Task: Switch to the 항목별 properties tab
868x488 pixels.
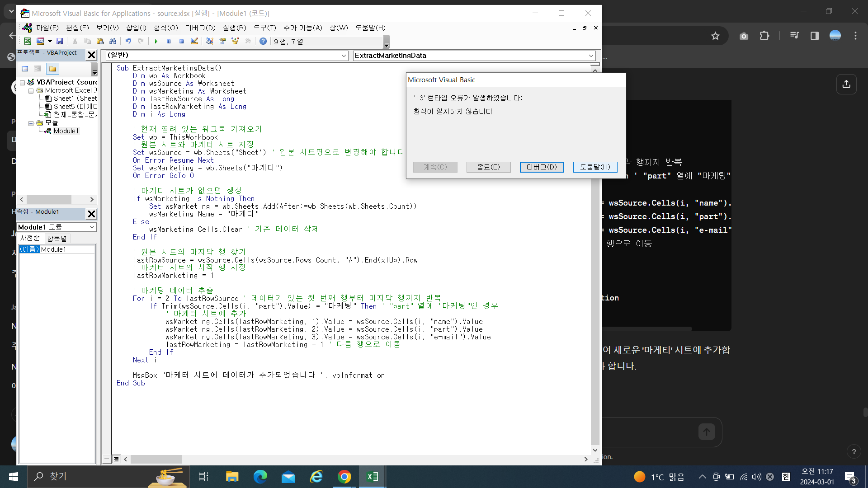Action: click(57, 238)
